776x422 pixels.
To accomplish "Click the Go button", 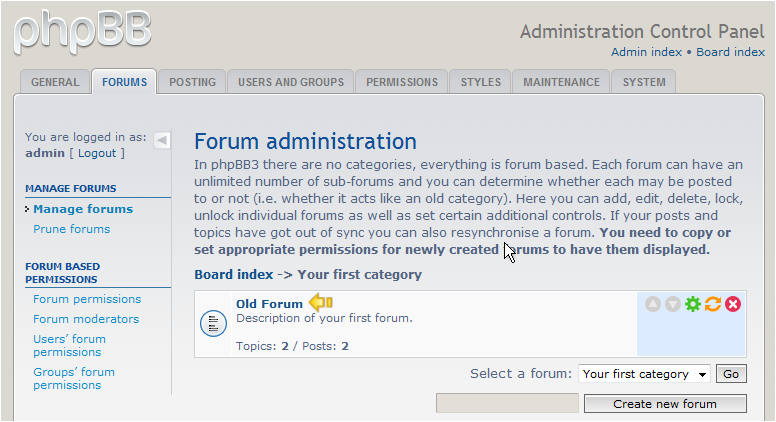I will click(731, 374).
